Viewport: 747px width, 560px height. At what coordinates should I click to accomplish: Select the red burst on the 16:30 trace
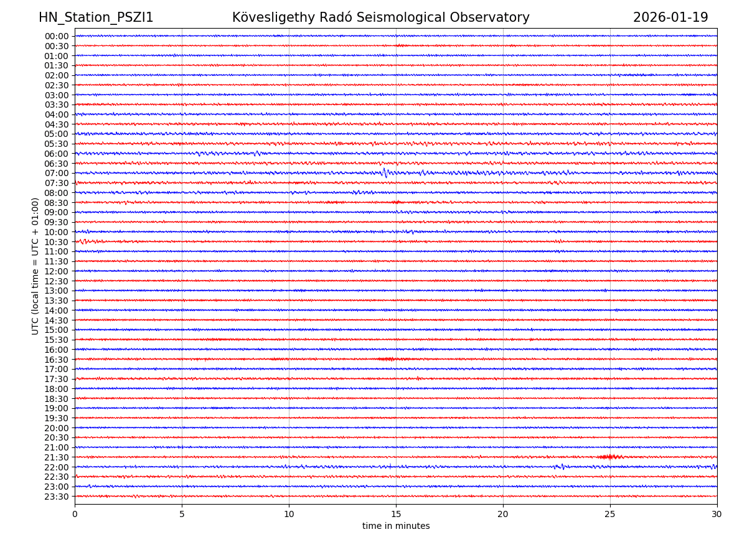[387, 359]
